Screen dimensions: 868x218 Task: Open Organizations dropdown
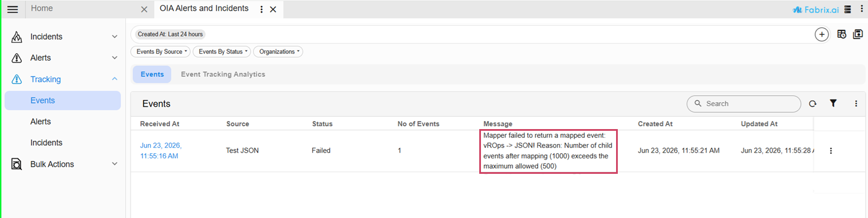point(278,52)
